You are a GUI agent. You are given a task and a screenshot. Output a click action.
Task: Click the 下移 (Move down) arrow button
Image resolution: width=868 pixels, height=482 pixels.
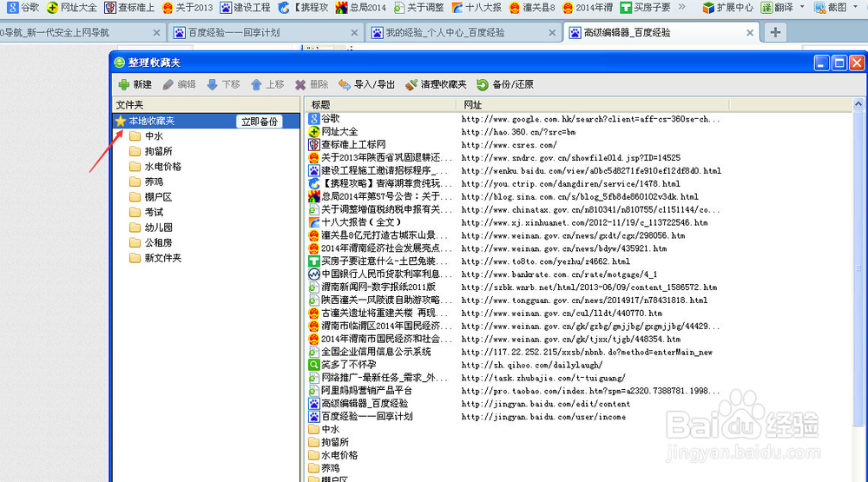(x=223, y=84)
